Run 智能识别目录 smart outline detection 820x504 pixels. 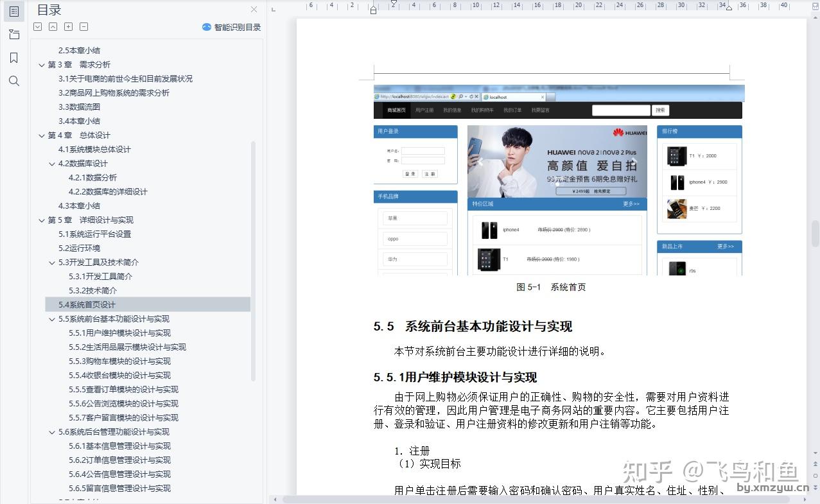point(237,27)
